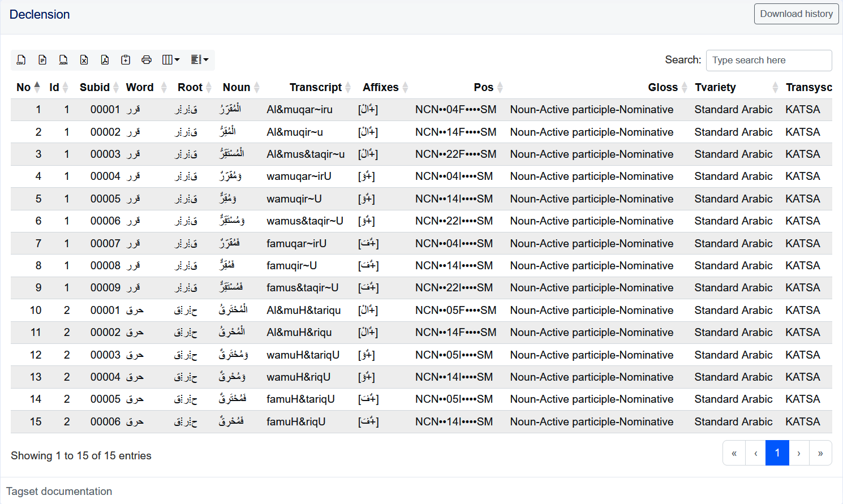Viewport: 843px width, 504px height.
Task: Click the Subid cell '00009'
Action: [105, 288]
